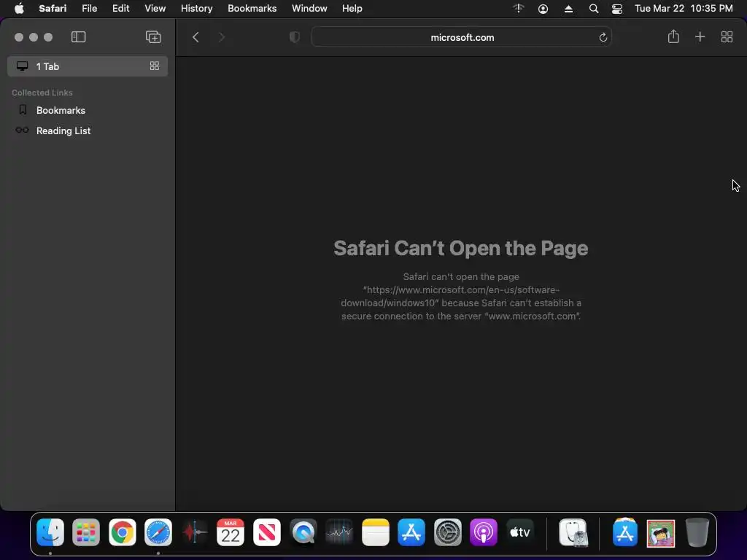Click the 'Safari Can't Open the Page' heading
This screenshot has height=560, width=747.
point(461,248)
